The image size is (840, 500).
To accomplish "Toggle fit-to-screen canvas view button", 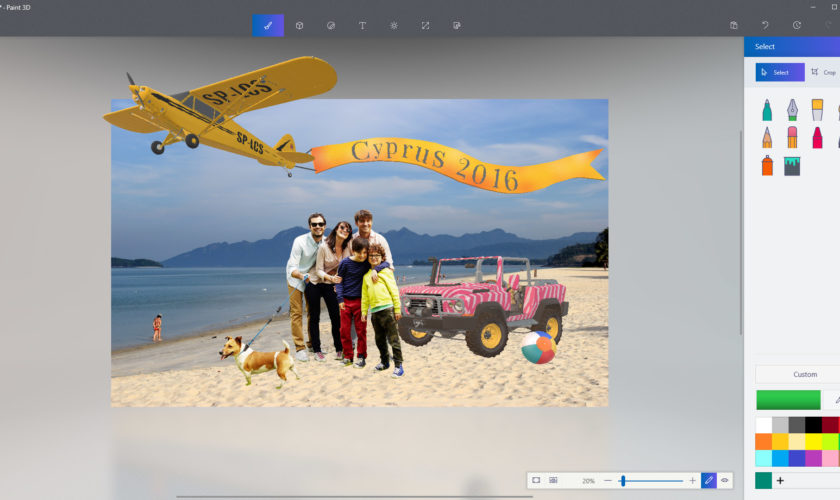I will coord(536,481).
